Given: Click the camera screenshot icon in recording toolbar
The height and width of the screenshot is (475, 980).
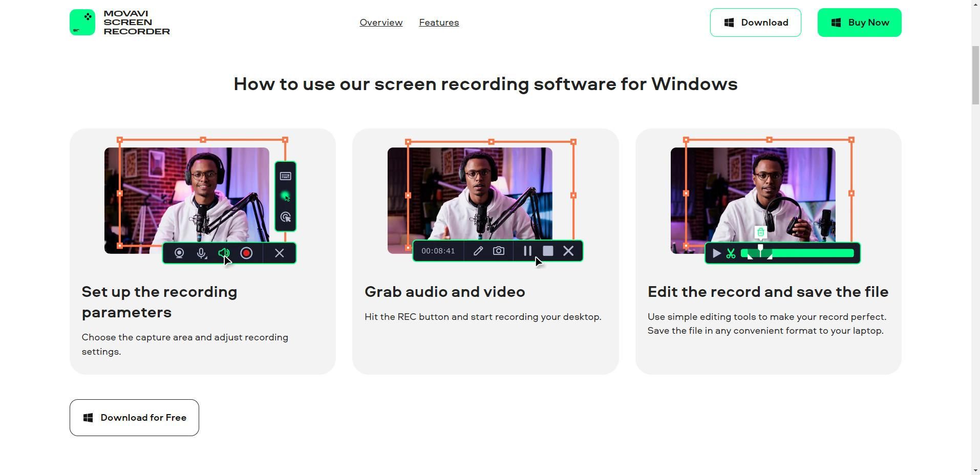Looking at the screenshot, I should point(498,251).
